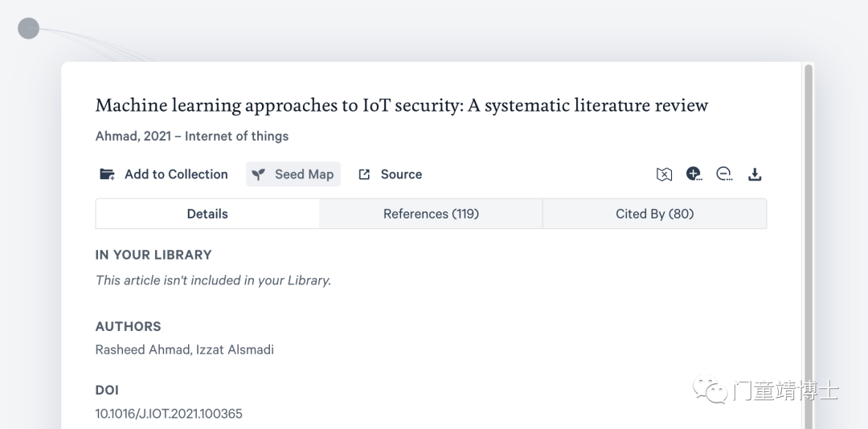This screenshot has height=429, width=868.
Task: Click the folder icon beside Add to Collection
Action: [107, 174]
